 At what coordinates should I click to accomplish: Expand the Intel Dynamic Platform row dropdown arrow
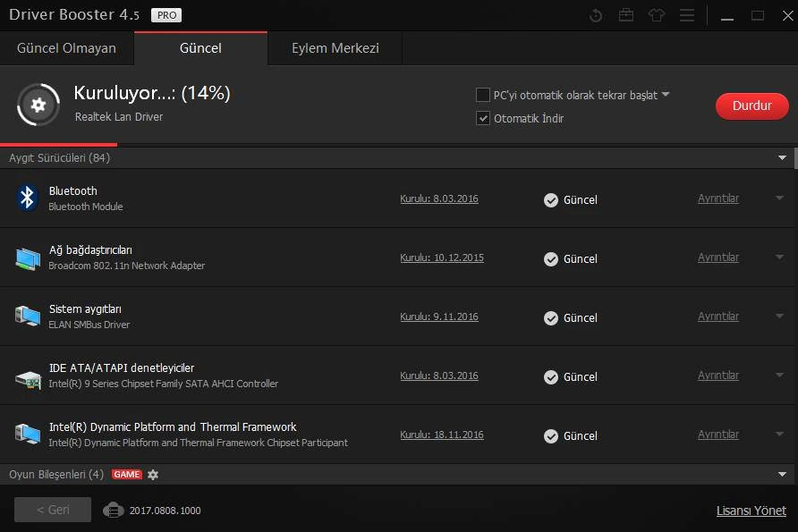(x=779, y=434)
